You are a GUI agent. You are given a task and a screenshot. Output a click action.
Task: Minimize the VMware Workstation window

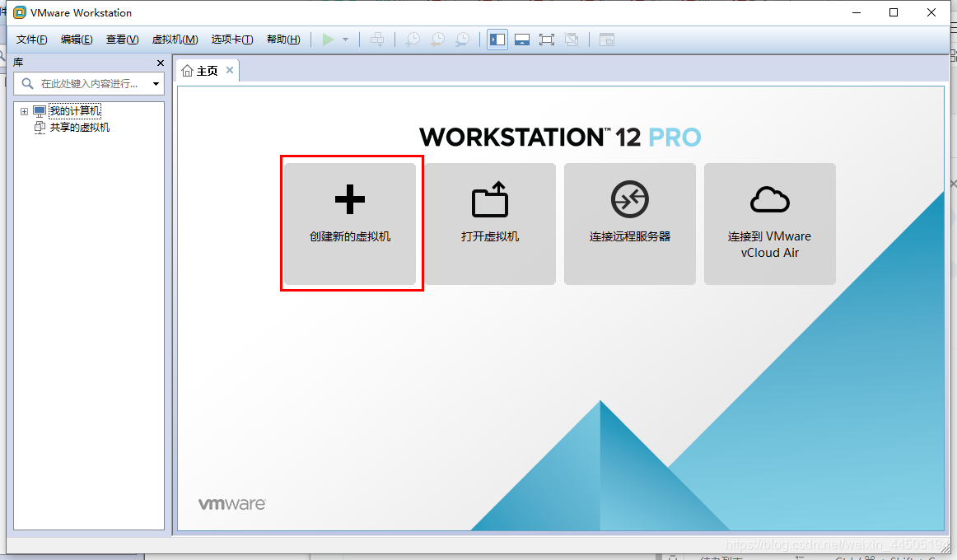[857, 13]
